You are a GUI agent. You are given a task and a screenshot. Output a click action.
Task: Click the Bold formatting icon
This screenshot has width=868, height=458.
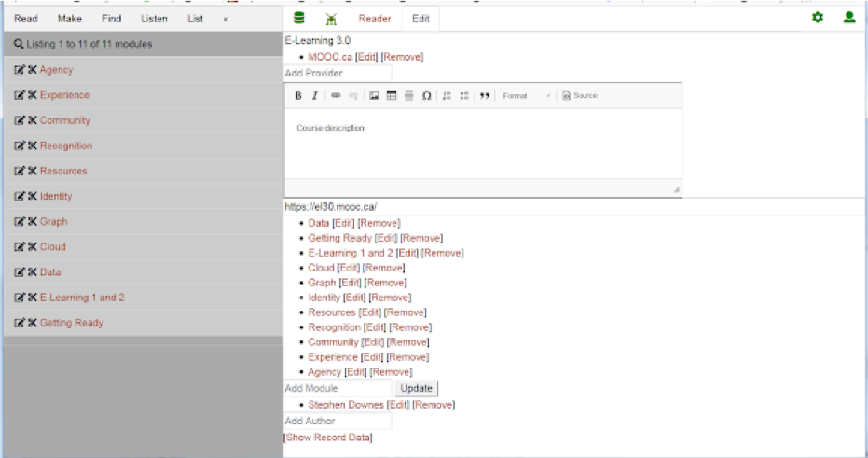[298, 96]
